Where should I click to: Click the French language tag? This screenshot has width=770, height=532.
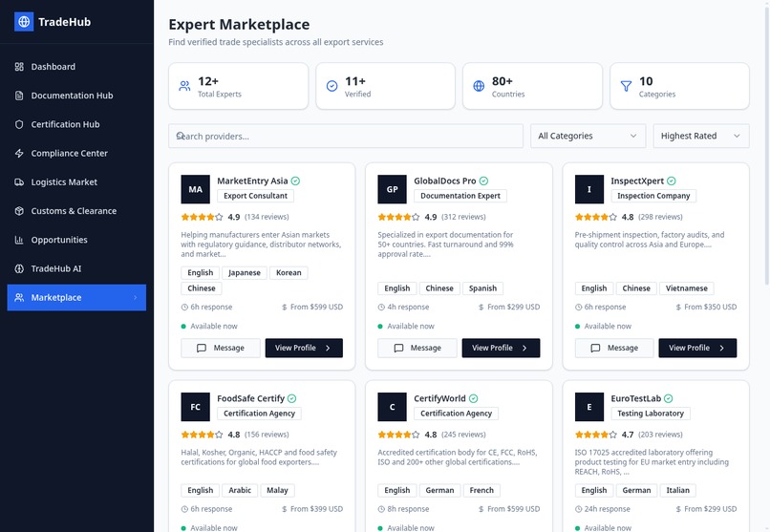pos(481,490)
